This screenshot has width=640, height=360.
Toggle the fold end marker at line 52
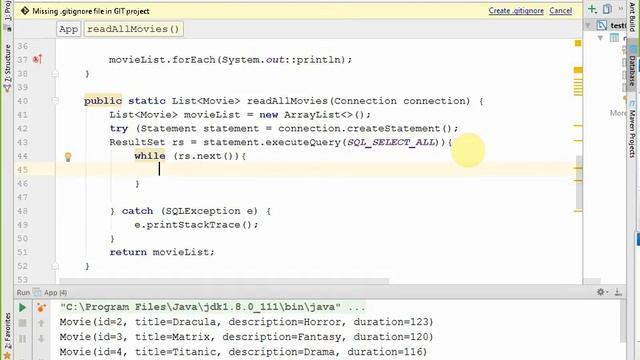point(55,266)
